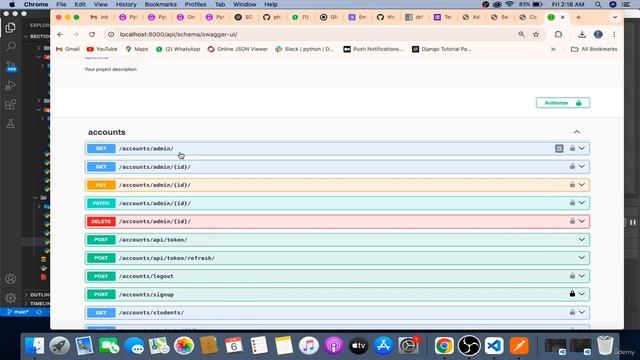Show hidden bookmarks overflow chevron
The image size is (640, 360).
tap(553, 49)
